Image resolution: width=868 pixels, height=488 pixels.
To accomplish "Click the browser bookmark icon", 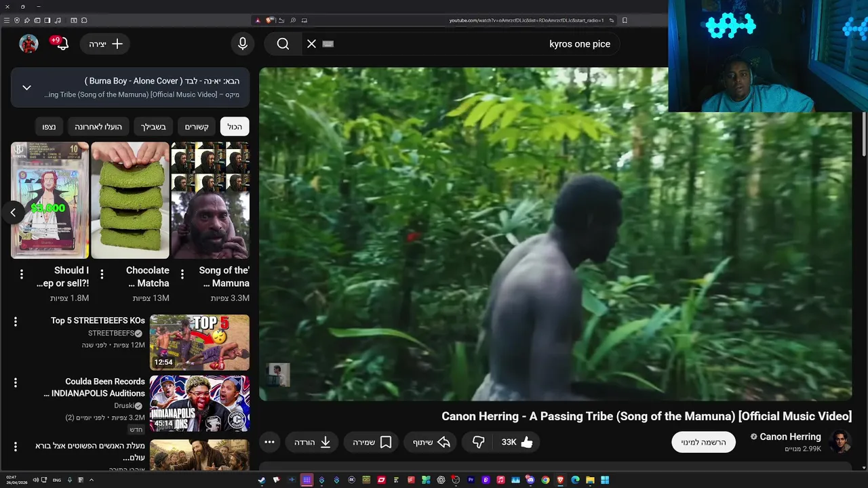I will [x=625, y=20].
